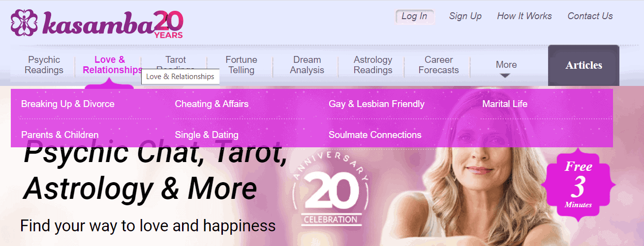Select Breaking Up & Divorce submenu item

pyautogui.click(x=68, y=104)
